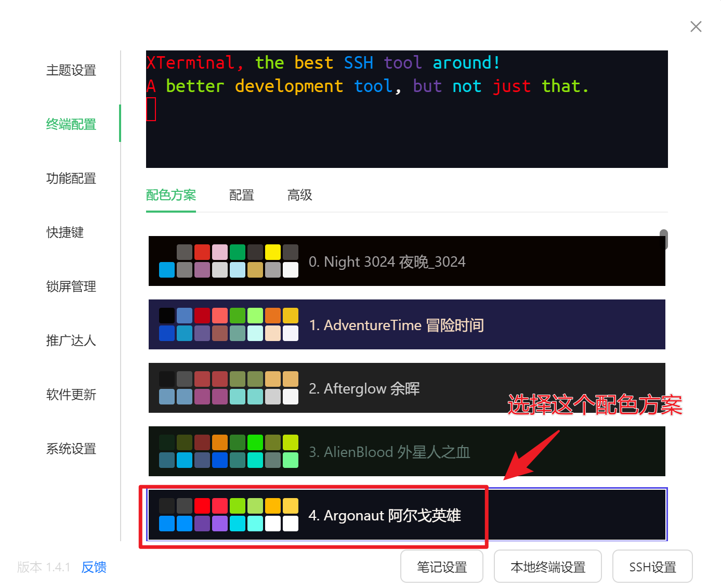
Task: Go to 快捷键 settings
Action: [64, 232]
